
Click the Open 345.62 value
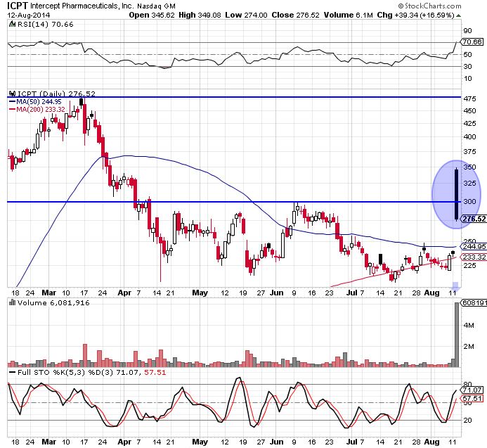[x=152, y=15]
